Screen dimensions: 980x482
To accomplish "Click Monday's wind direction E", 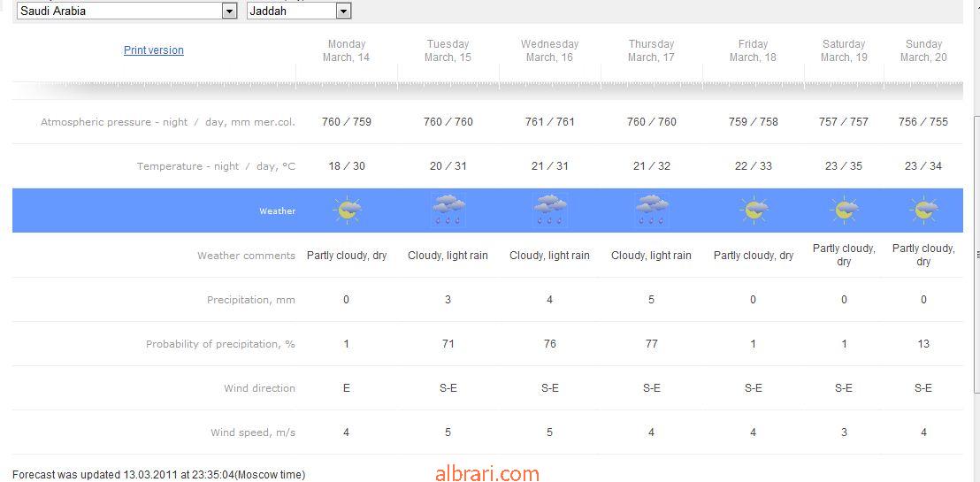I will pos(346,388).
